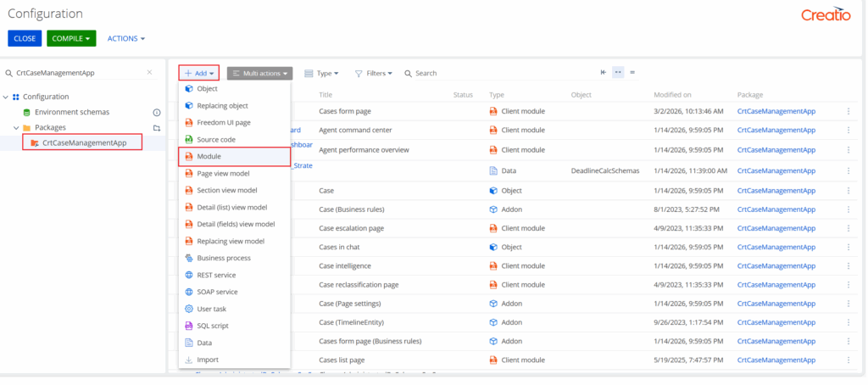The width and height of the screenshot is (868, 385).
Task: Choose SQL script from the Add menu
Action: click(212, 326)
